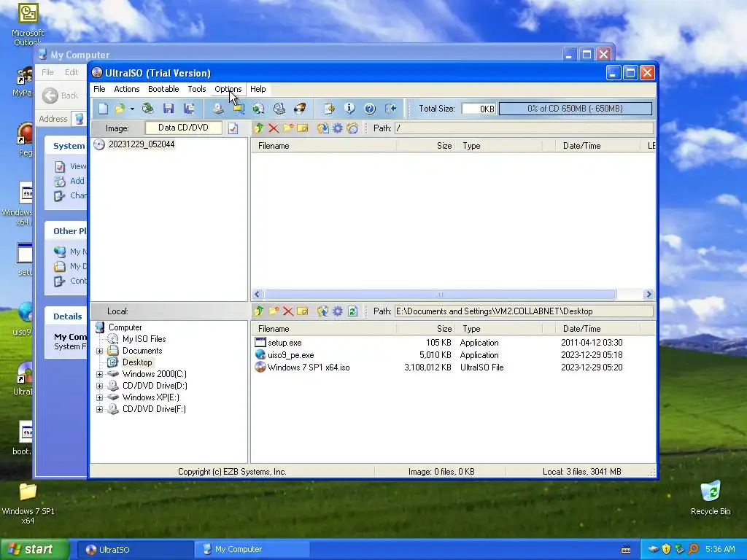Click the Extract icon in Image toolbar
Screen dimensions: 747x560
[322, 128]
